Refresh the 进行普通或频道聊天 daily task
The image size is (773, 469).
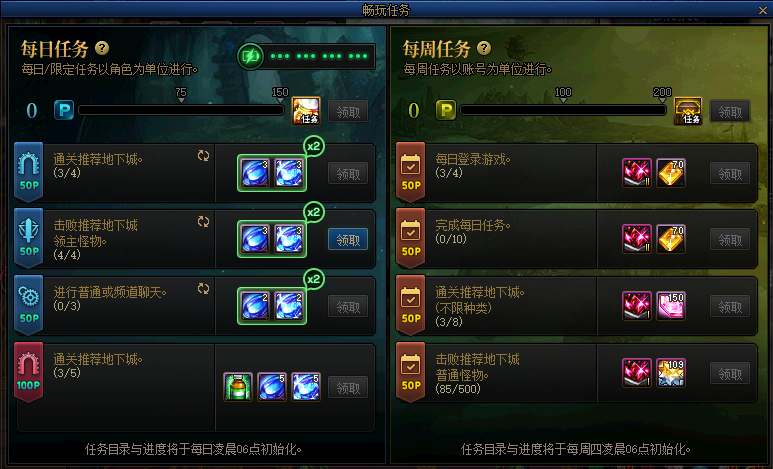point(203,289)
